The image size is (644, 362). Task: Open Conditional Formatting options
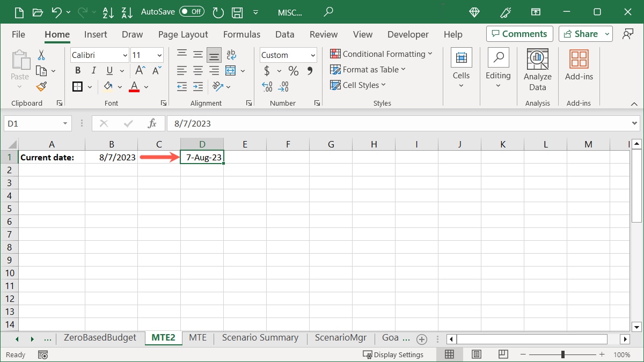coord(381,54)
